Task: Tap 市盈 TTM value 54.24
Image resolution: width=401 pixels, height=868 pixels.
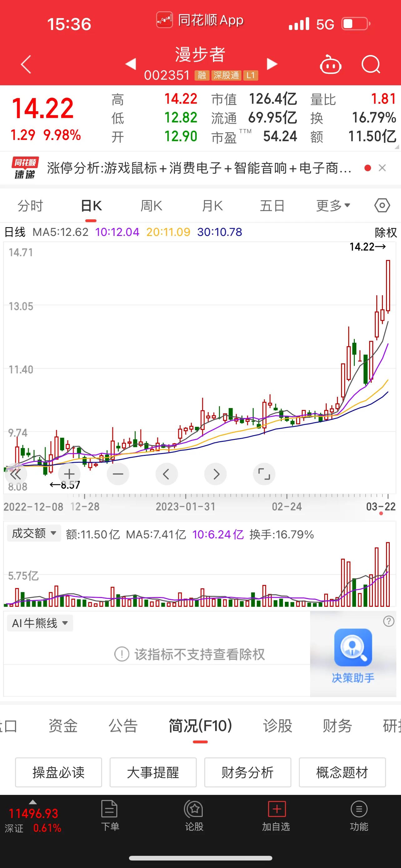Action: coord(280,137)
